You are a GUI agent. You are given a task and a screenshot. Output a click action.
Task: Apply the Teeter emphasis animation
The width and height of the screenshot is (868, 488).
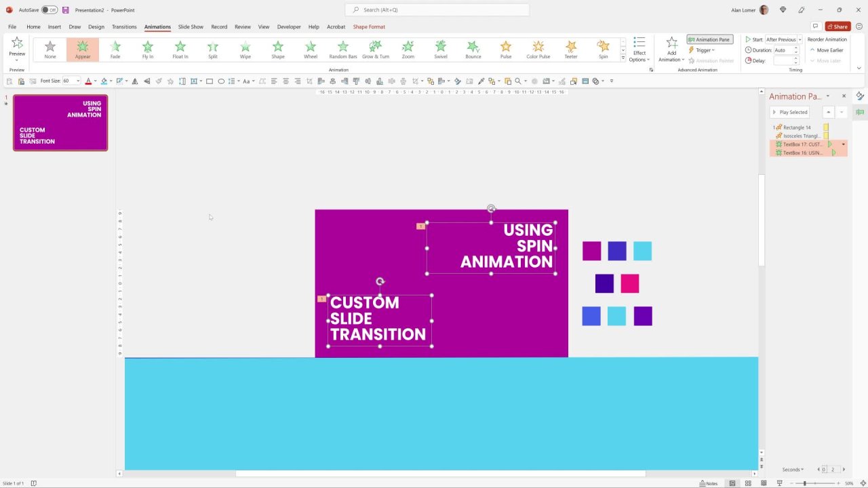pyautogui.click(x=571, y=49)
